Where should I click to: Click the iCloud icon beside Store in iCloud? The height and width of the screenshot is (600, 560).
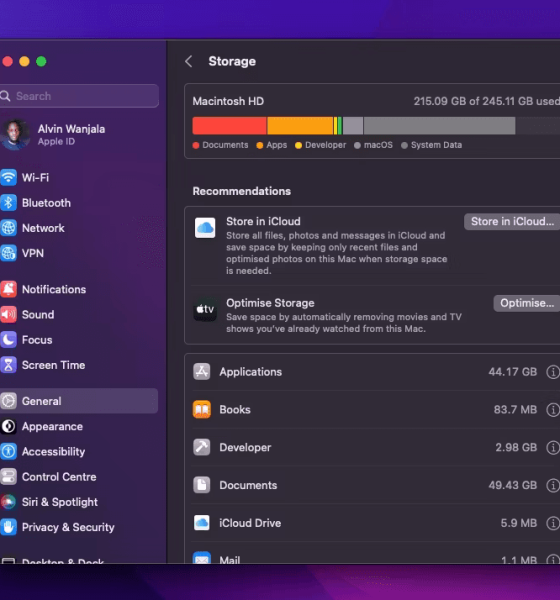coord(205,228)
